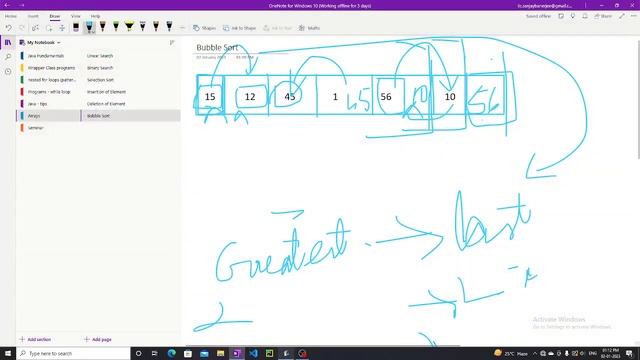This screenshot has height=360, width=640.
Task: Undo the last ink stroke
Action: [x=9, y=28]
